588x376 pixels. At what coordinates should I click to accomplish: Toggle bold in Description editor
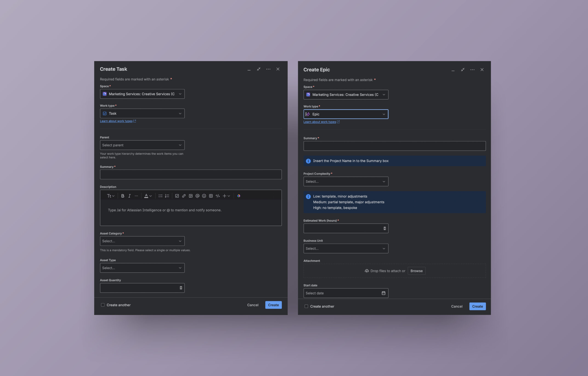pyautogui.click(x=123, y=196)
